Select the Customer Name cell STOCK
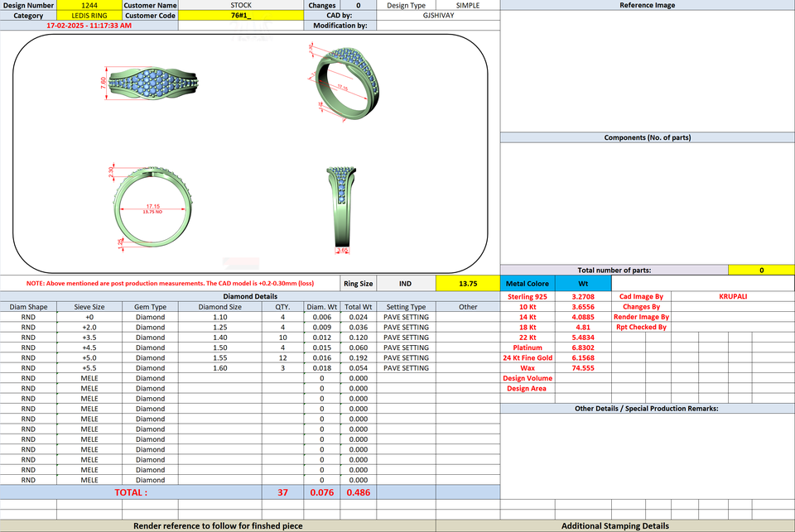 click(241, 5)
